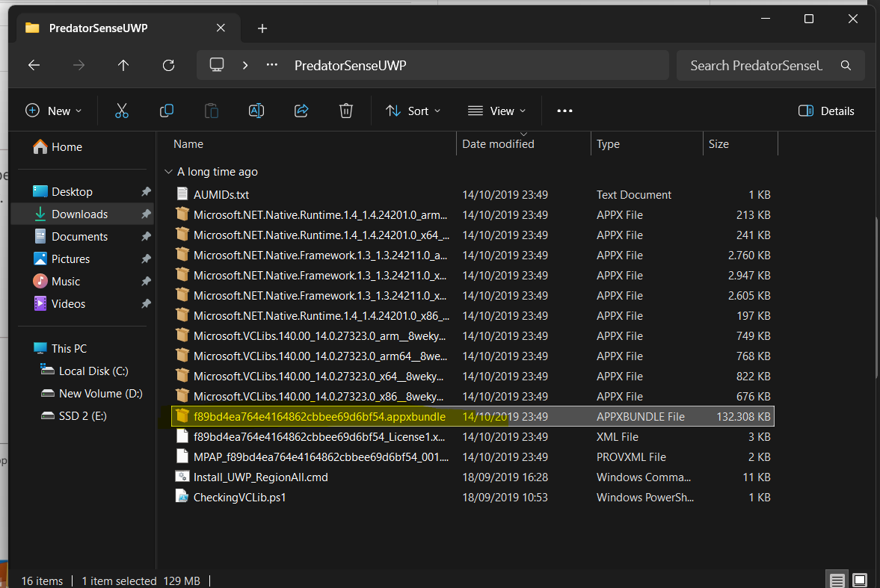
Task: Select Microsoft.VCLibs x64 822 KB file
Action: click(473, 376)
